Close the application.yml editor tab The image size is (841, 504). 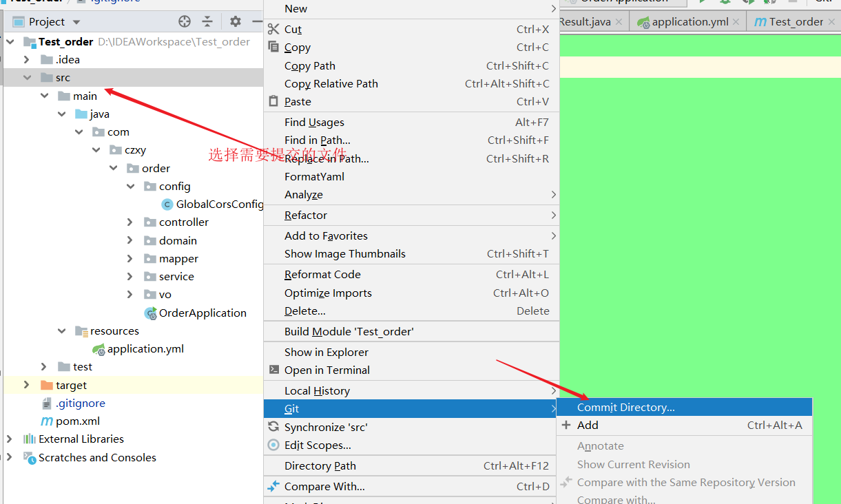(736, 22)
